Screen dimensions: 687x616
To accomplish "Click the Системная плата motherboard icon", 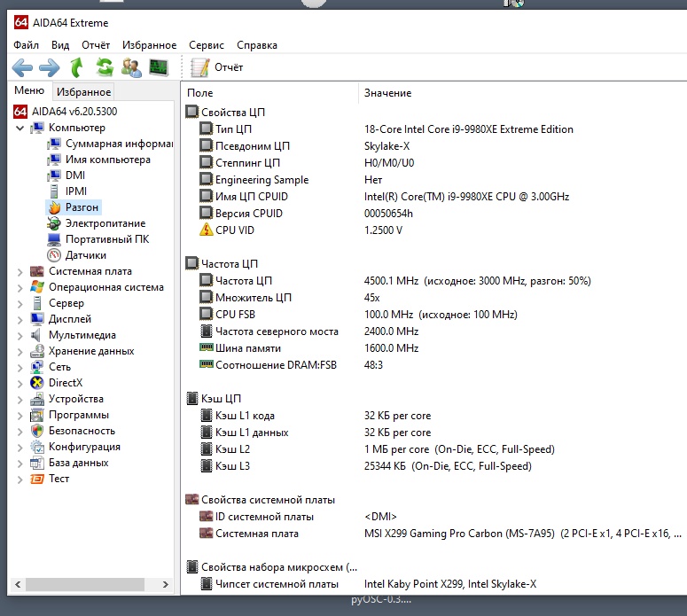I will (37, 271).
